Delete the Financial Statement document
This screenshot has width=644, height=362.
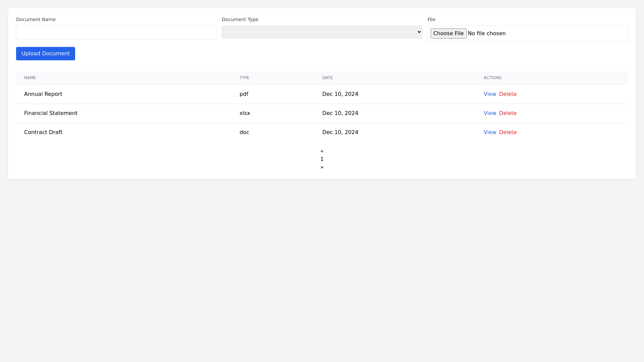tap(507, 113)
